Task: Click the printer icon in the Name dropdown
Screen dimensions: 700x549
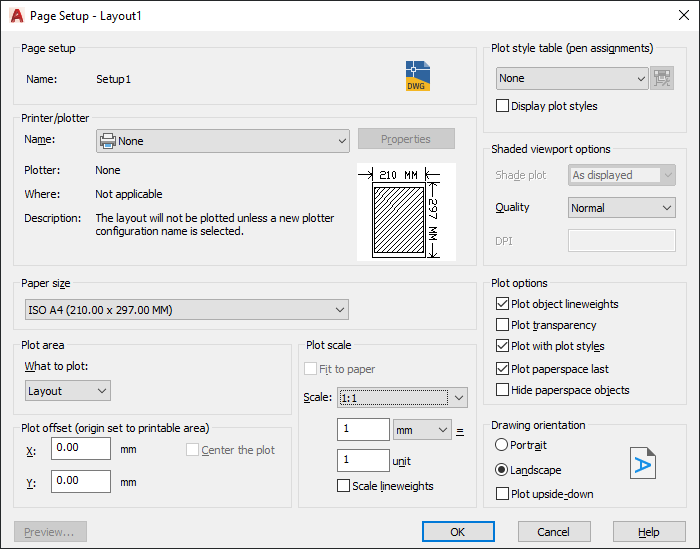Action: pos(108,141)
